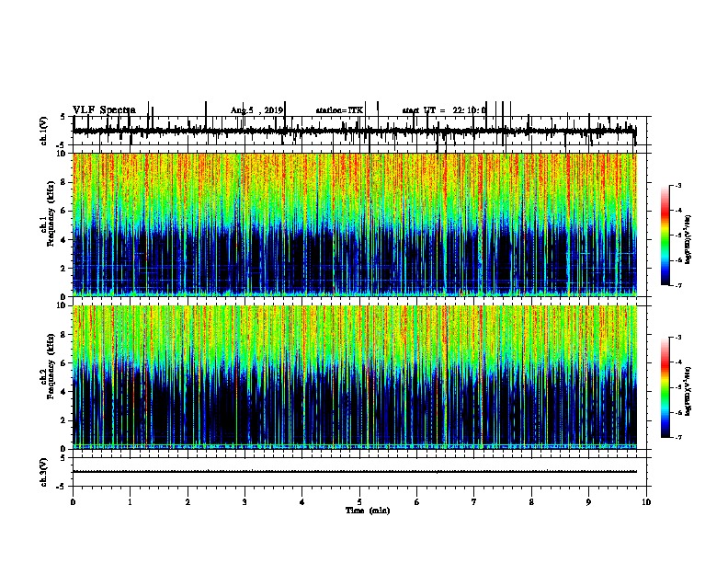The height and width of the screenshot is (563, 728).
Task: Click the ch.1 spectrogram color scale bar
Action: [x=665, y=236]
